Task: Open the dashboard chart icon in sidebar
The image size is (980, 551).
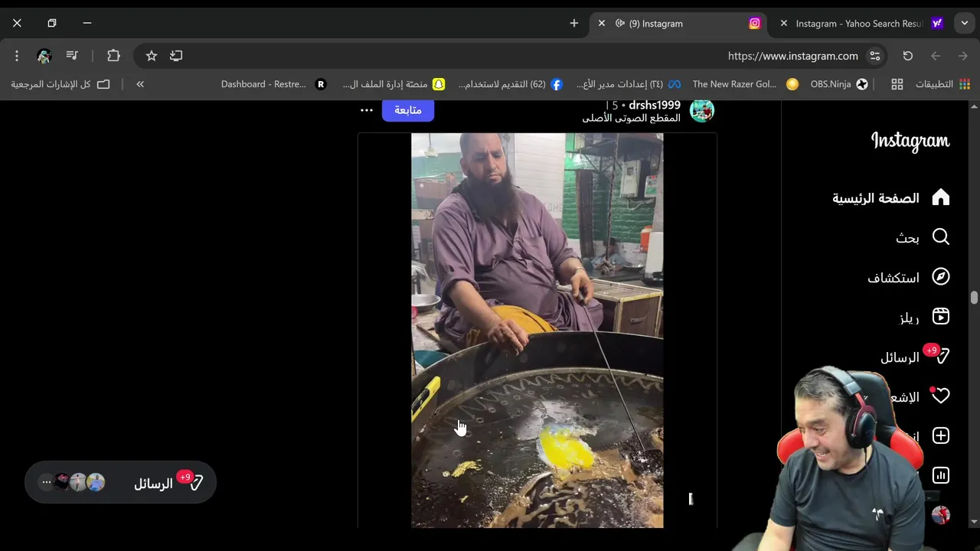Action: (941, 475)
